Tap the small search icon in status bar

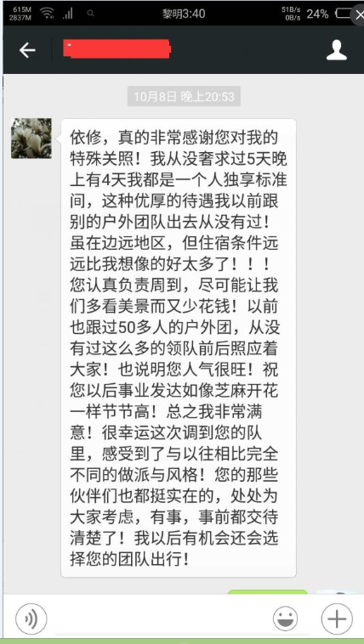[x=90, y=14]
